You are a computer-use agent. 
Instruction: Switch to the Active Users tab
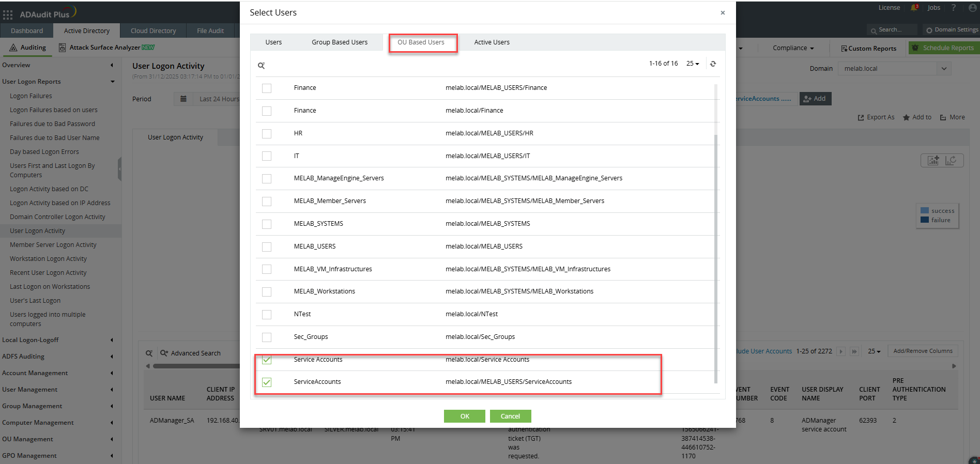click(492, 42)
